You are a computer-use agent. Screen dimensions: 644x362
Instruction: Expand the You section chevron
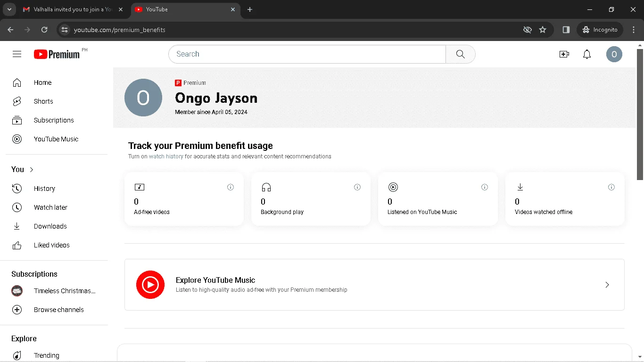(32, 170)
